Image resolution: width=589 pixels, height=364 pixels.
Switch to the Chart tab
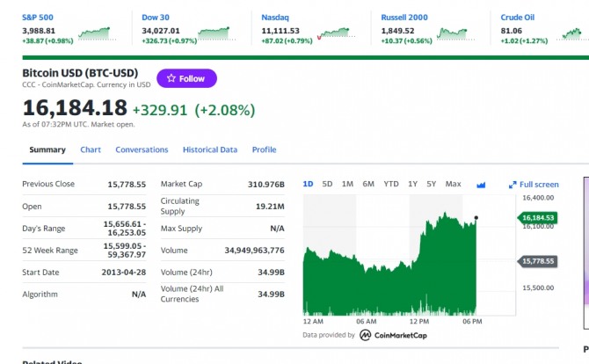pyautogui.click(x=91, y=149)
